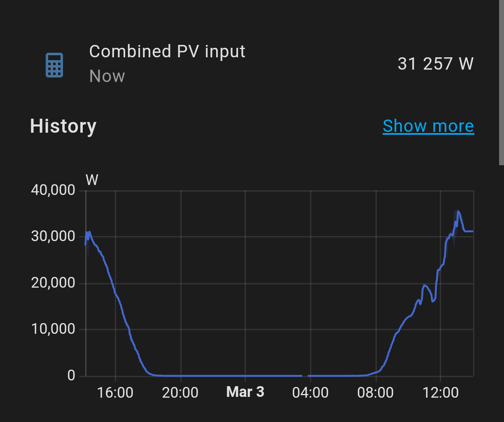Open the Show more history link
The height and width of the screenshot is (422, 504).
tap(428, 126)
